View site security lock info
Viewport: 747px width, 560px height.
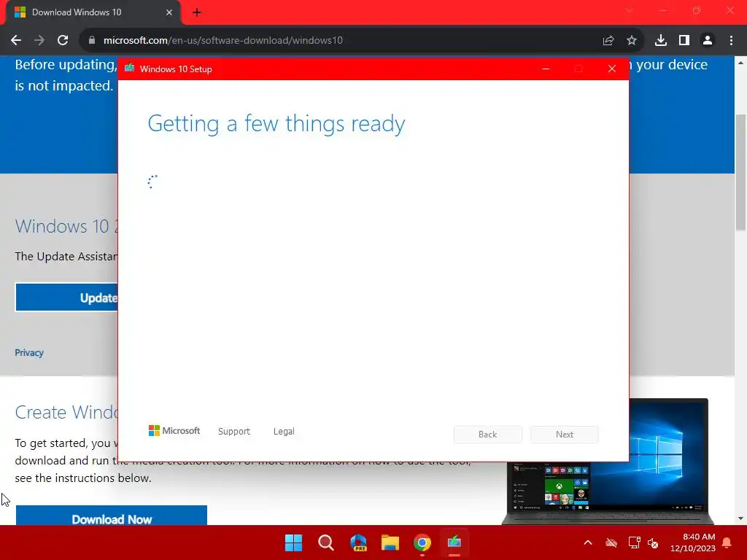tap(92, 41)
